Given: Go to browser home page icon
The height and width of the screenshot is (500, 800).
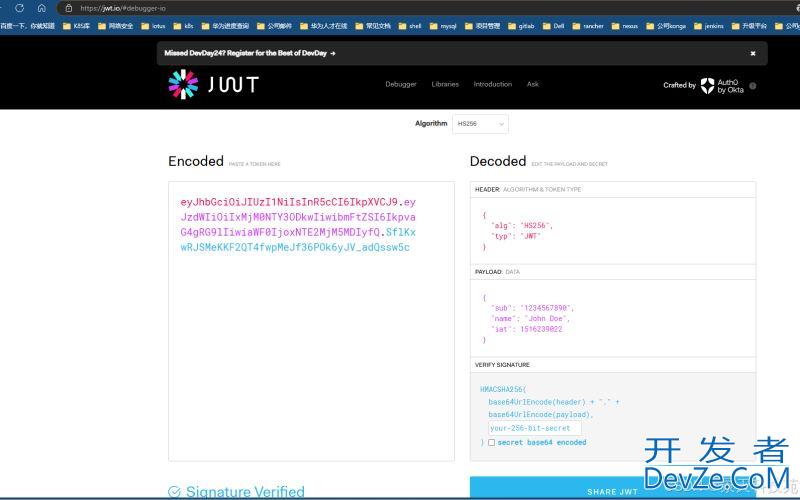Looking at the screenshot, I should [42, 8].
